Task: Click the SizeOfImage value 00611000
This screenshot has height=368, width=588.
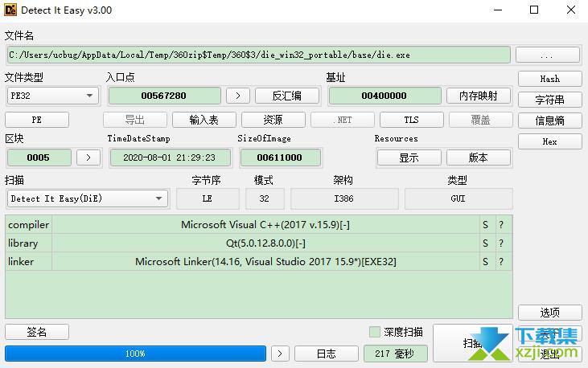Action: pos(280,157)
